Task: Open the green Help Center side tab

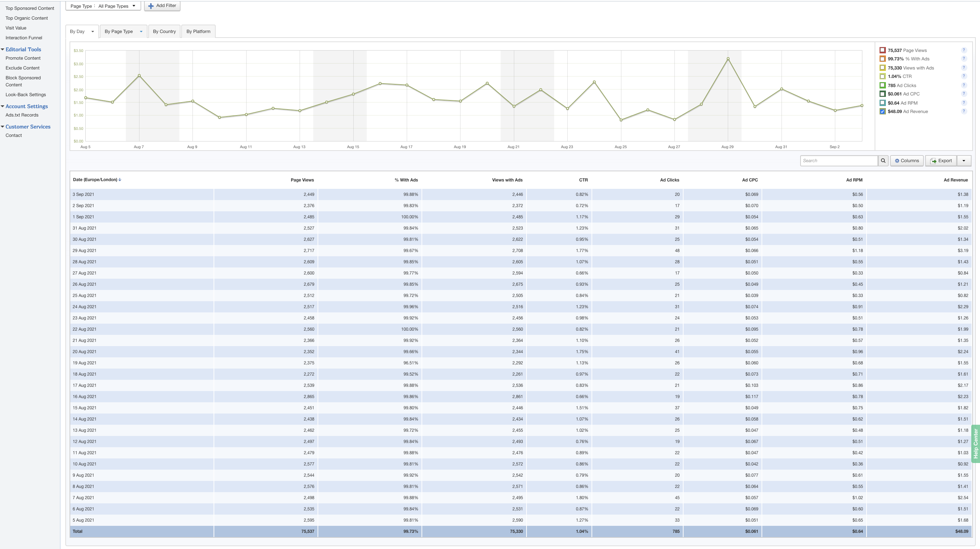Action: click(975, 443)
